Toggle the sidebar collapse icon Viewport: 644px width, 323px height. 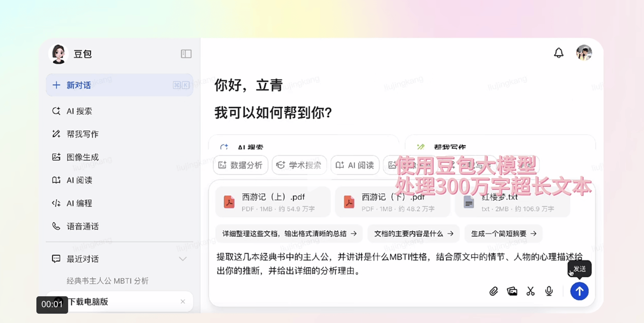[x=186, y=54]
